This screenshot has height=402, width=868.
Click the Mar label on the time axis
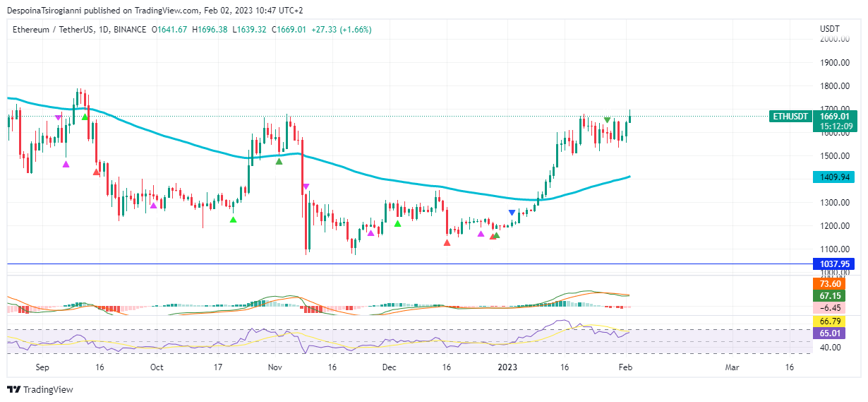733,367
